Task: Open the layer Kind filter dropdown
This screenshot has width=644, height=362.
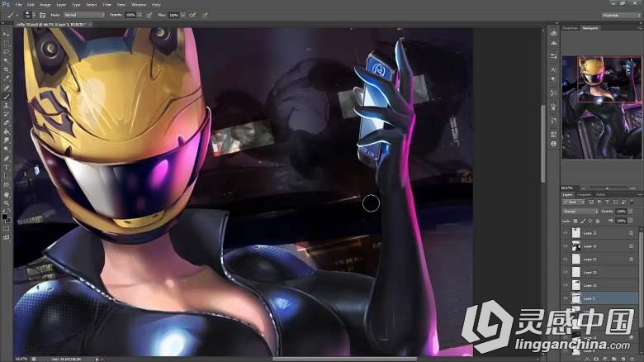Action: 575,202
